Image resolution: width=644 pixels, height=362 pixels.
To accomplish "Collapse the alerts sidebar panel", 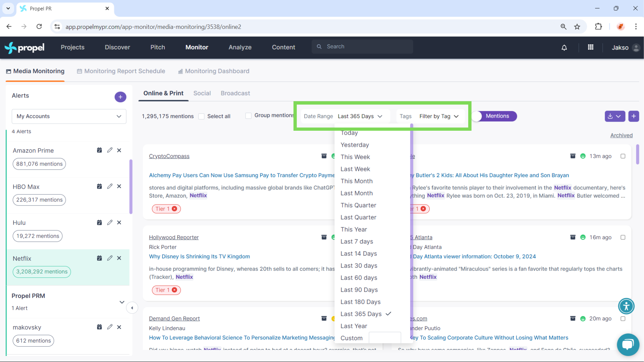I will 132,308.
